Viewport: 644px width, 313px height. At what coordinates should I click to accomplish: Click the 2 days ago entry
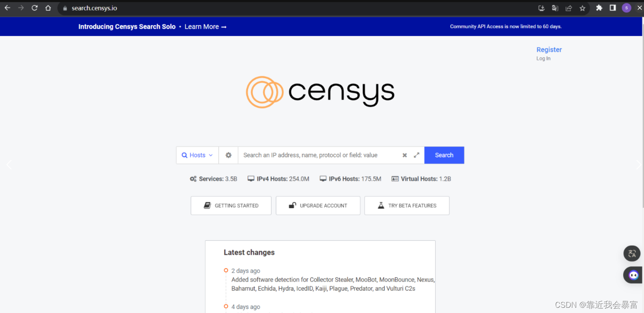(246, 271)
